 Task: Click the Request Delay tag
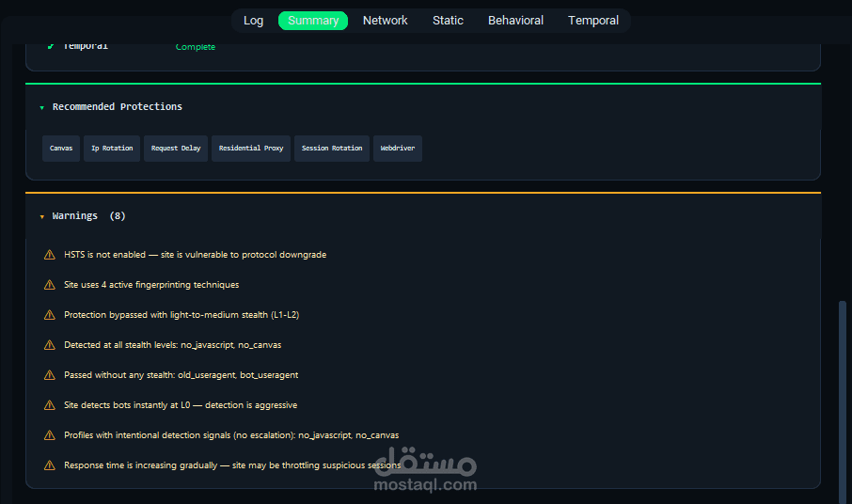(176, 149)
